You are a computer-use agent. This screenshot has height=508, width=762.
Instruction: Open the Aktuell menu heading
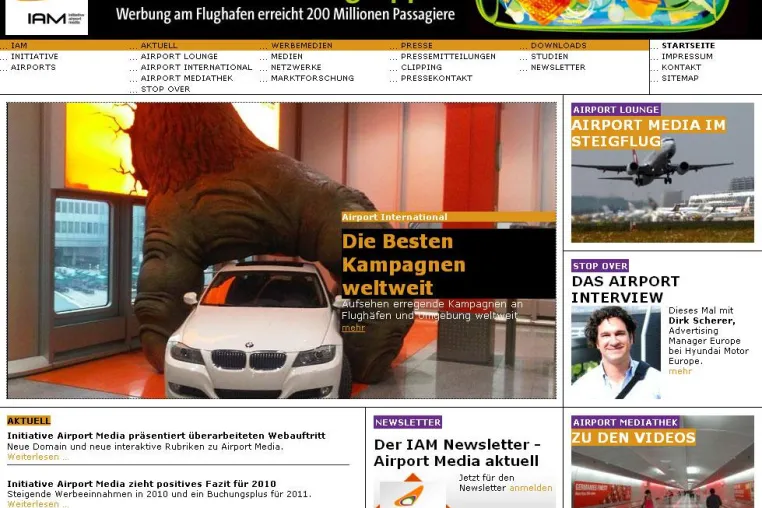159,45
